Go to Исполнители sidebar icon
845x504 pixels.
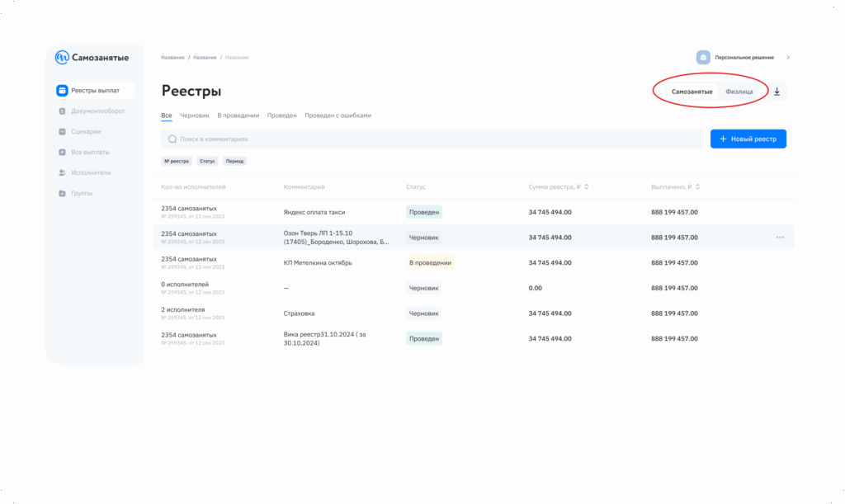(x=62, y=172)
